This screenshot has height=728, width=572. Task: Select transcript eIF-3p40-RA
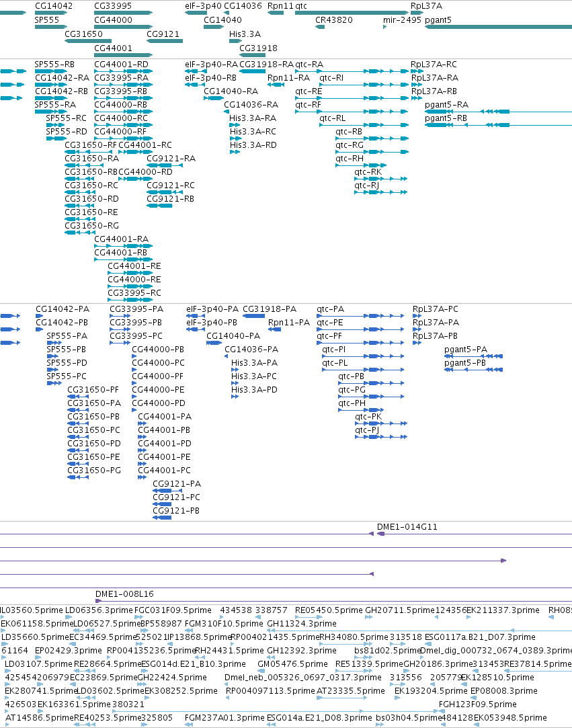tap(211, 64)
